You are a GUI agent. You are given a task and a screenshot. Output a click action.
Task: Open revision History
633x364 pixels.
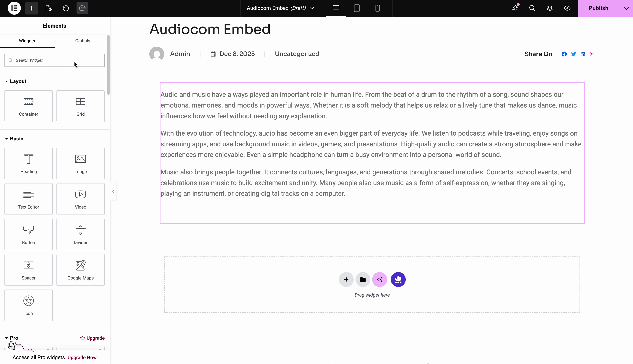(66, 8)
